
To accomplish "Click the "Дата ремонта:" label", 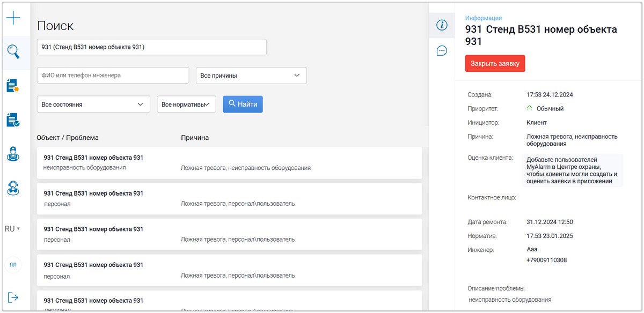I will [x=487, y=221].
